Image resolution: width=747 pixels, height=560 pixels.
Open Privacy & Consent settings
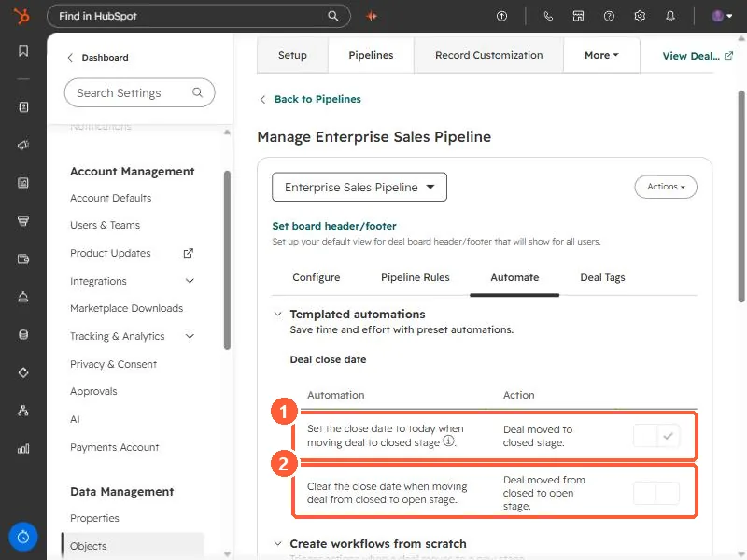click(x=113, y=364)
